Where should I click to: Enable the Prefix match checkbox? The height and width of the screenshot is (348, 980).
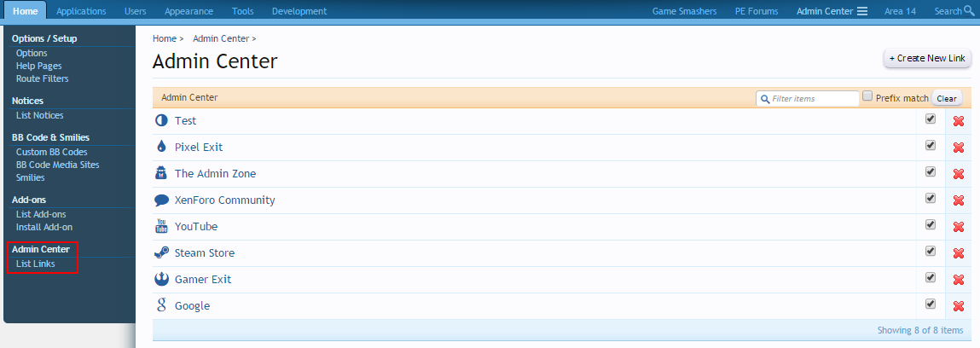pyautogui.click(x=867, y=96)
